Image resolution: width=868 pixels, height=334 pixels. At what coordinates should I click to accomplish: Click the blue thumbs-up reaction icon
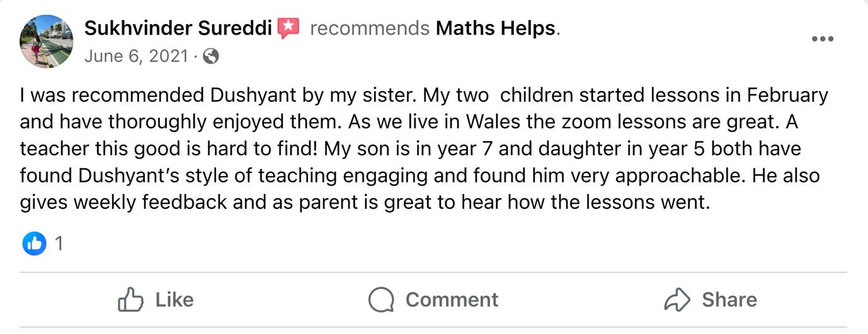coord(34,243)
